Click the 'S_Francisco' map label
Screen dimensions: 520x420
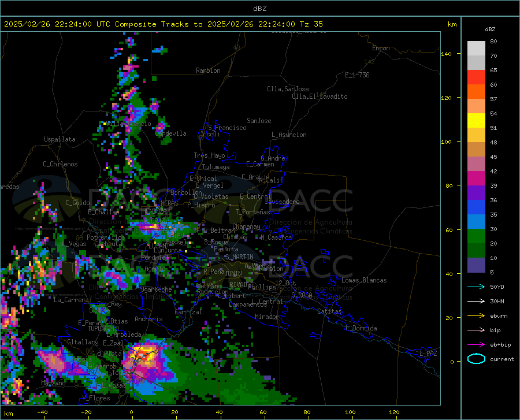(x=227, y=128)
